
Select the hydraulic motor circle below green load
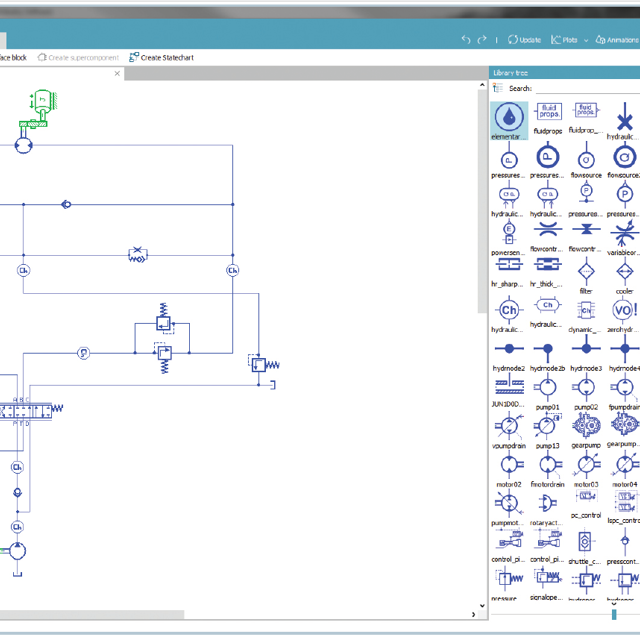click(23, 145)
